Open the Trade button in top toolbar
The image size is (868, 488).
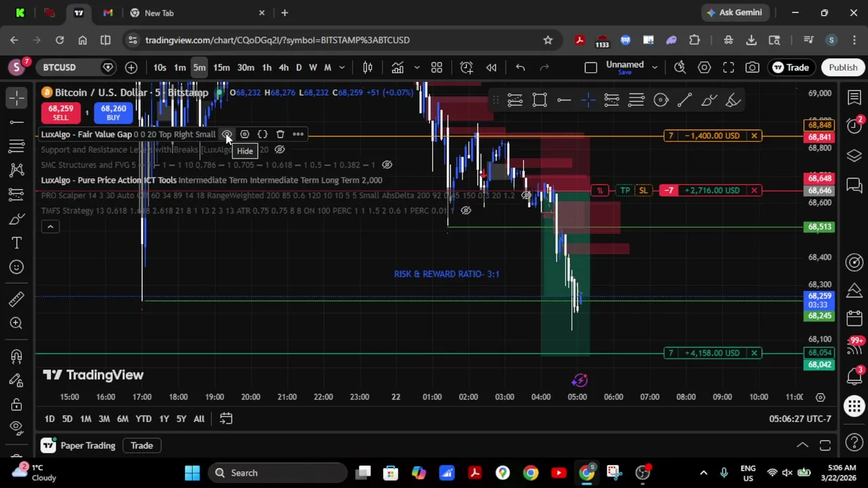coord(791,67)
